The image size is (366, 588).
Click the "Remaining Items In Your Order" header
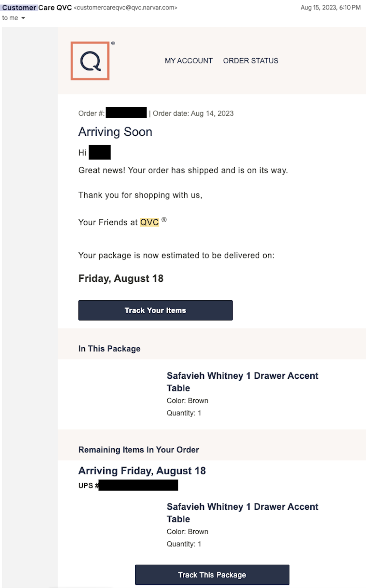click(x=138, y=450)
